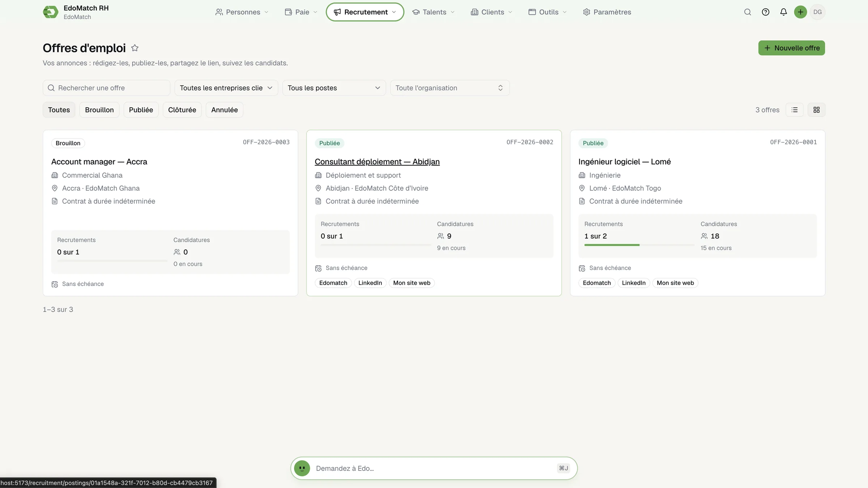The image size is (868, 488).
Task: Open the DG user avatar
Action: pyautogui.click(x=817, y=12)
